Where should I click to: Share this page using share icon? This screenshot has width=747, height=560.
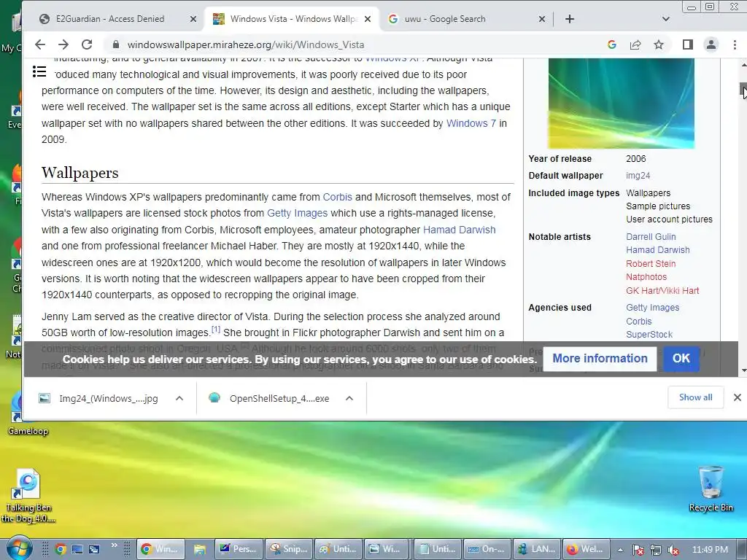click(x=635, y=44)
